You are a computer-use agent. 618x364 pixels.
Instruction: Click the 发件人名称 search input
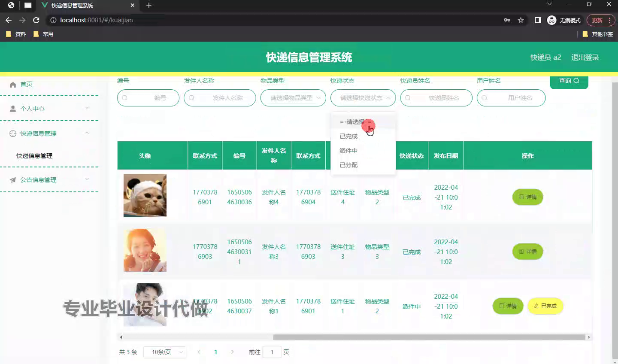tap(220, 98)
